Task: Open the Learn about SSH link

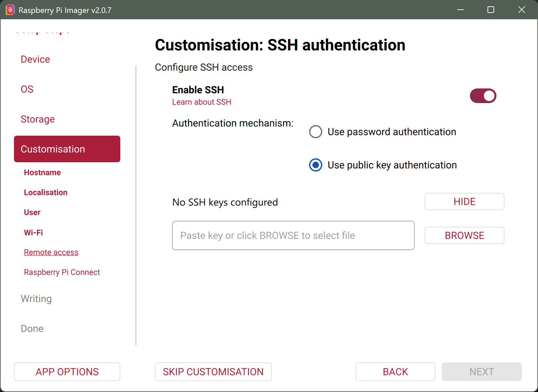Action: tap(201, 102)
